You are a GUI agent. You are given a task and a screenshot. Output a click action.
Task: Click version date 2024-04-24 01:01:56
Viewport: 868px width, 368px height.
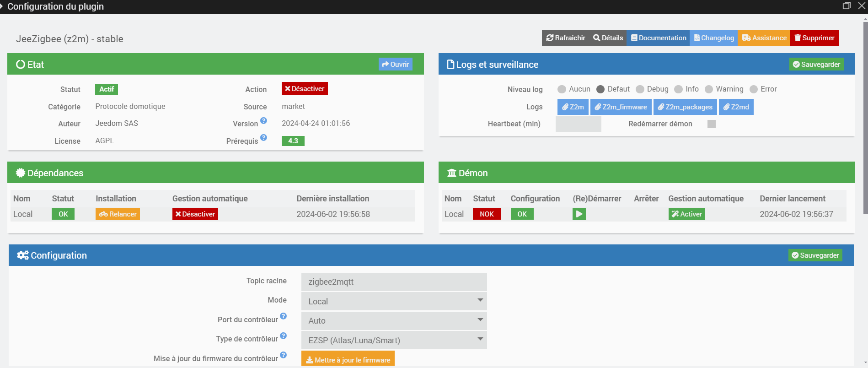(x=316, y=124)
